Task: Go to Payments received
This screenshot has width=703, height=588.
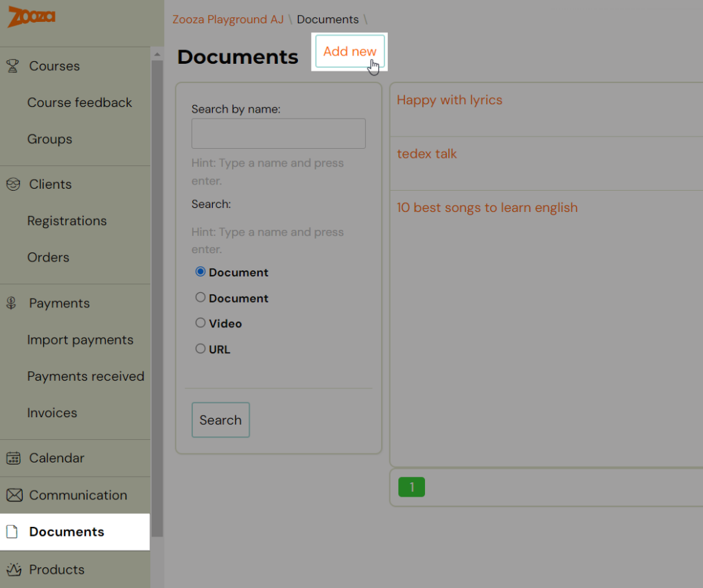Action: 86,377
